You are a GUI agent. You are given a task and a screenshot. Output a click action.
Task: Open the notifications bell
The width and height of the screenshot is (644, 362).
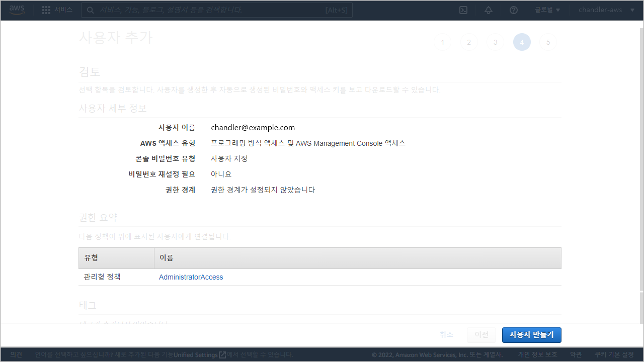point(489,10)
